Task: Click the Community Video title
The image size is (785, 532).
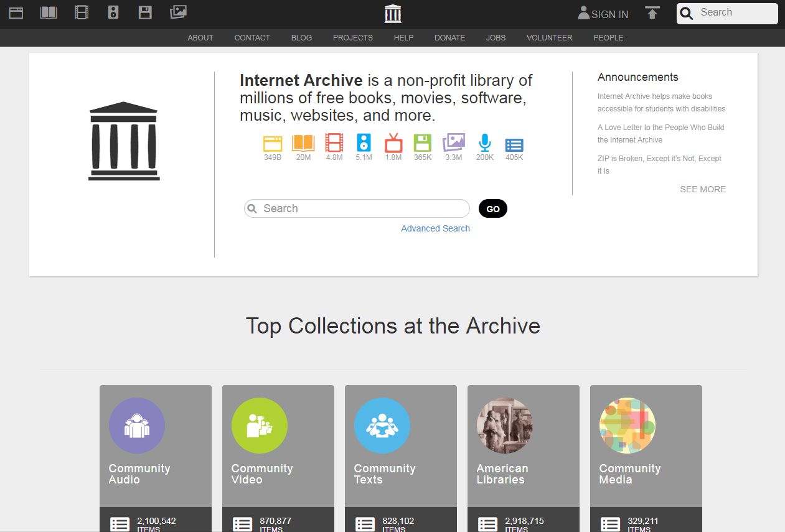Action: pyautogui.click(x=262, y=474)
